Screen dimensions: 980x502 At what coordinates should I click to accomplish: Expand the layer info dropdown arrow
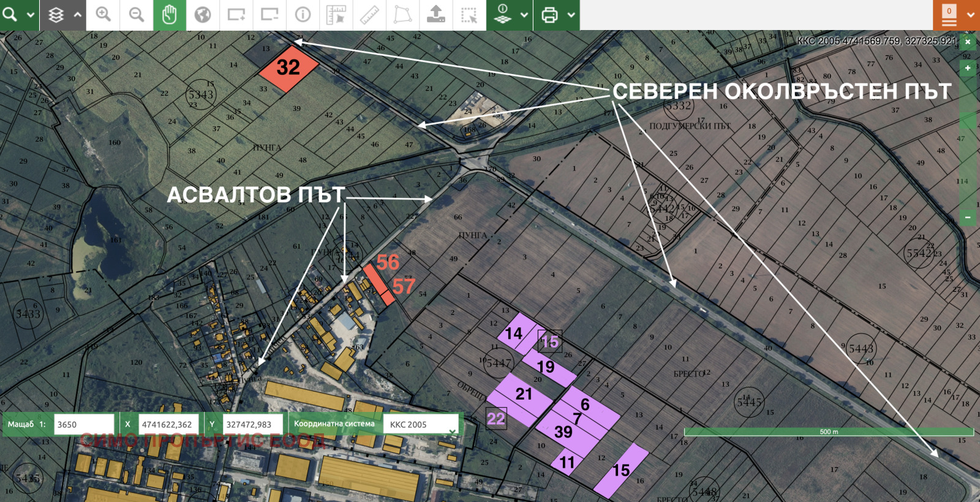tap(524, 15)
